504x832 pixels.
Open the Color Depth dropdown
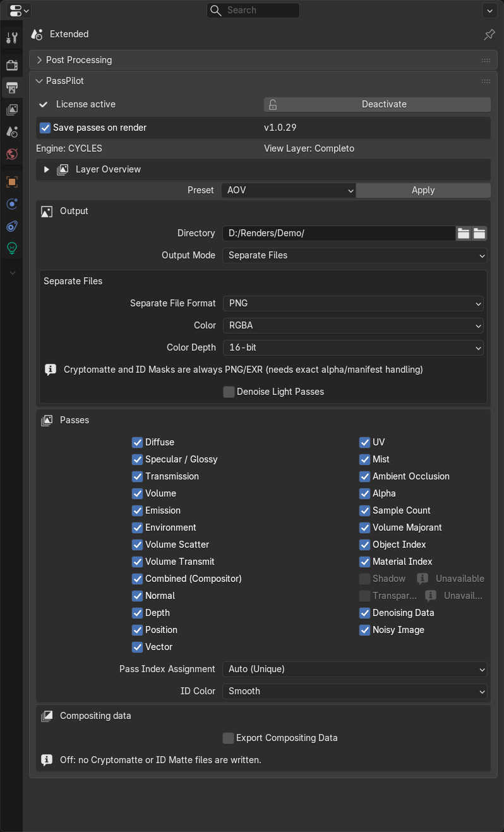[353, 347]
